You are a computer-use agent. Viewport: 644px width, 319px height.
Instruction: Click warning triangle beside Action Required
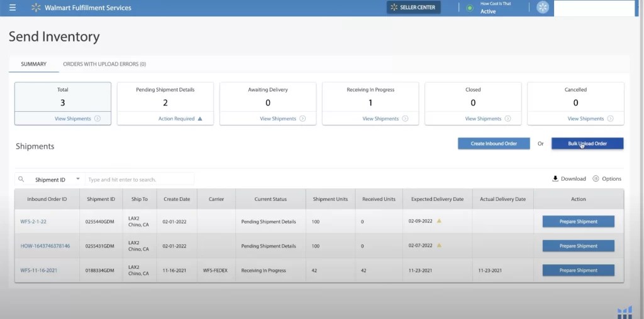coord(200,119)
